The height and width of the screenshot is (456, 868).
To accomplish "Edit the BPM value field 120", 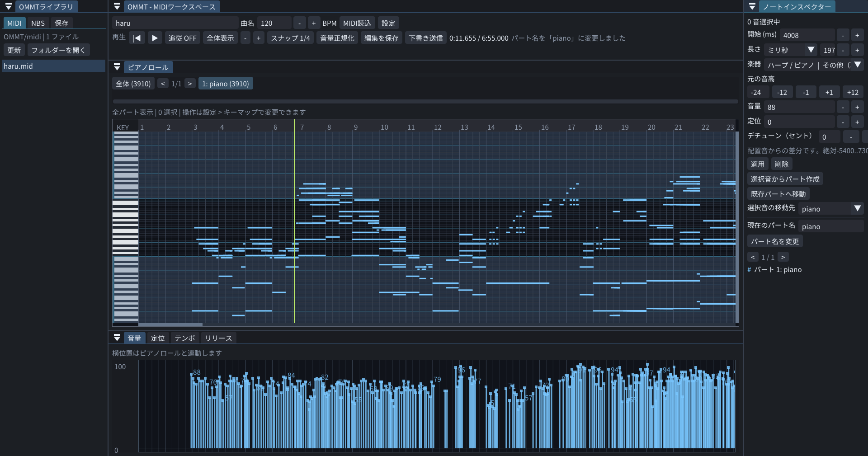I will (x=274, y=23).
